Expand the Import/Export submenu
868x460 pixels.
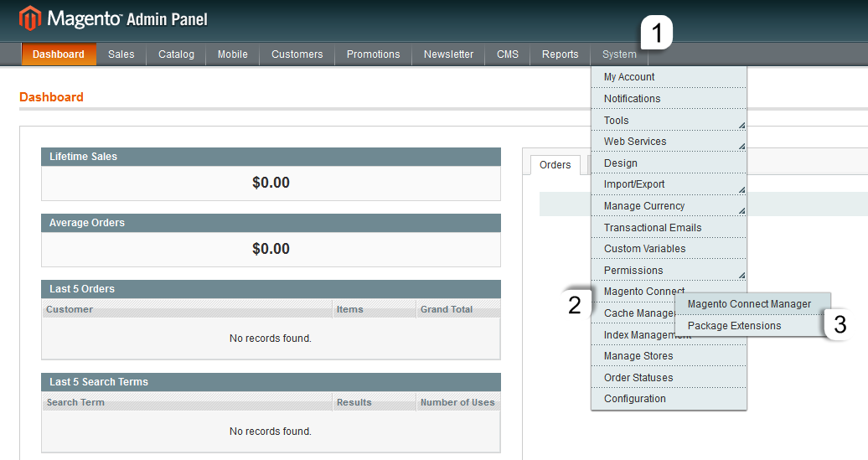(669, 184)
